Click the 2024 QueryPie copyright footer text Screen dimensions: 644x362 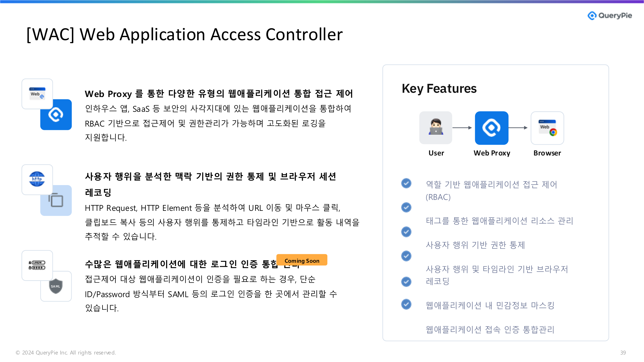click(66, 352)
